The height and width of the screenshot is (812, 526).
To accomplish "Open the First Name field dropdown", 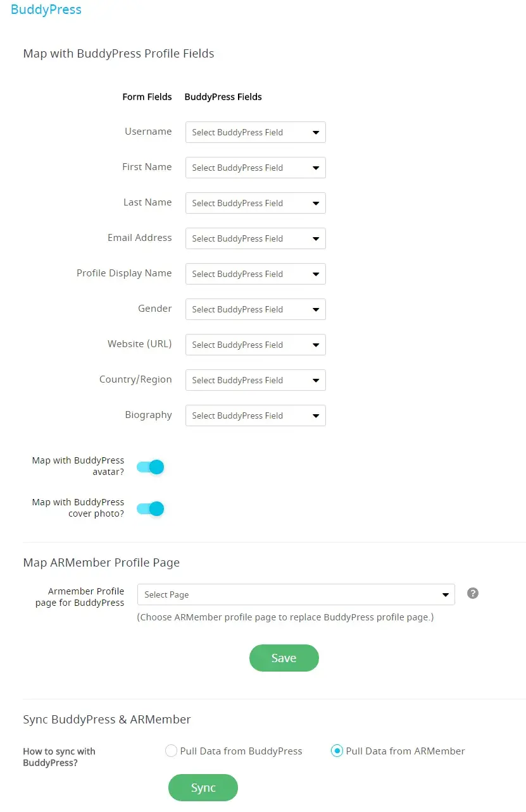I will [x=255, y=168].
